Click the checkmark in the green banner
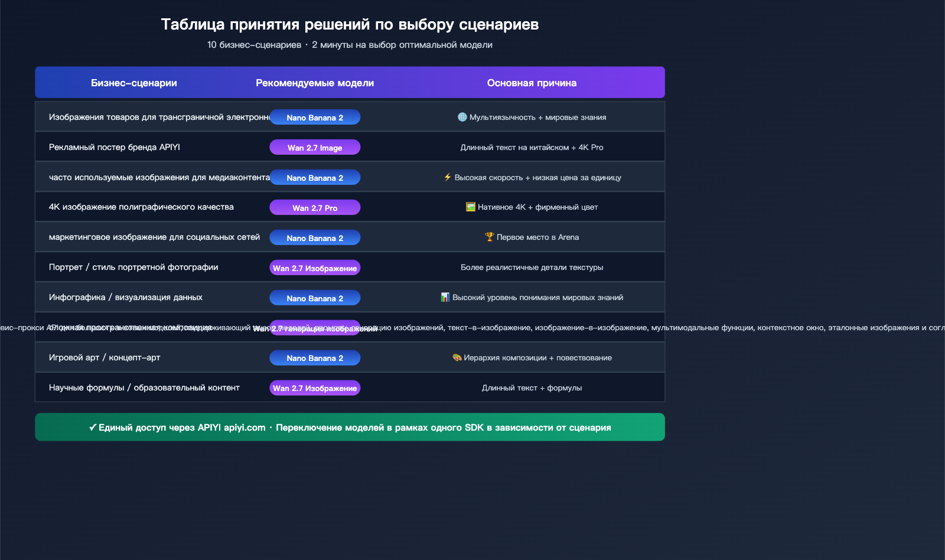945x560 pixels. (x=93, y=426)
